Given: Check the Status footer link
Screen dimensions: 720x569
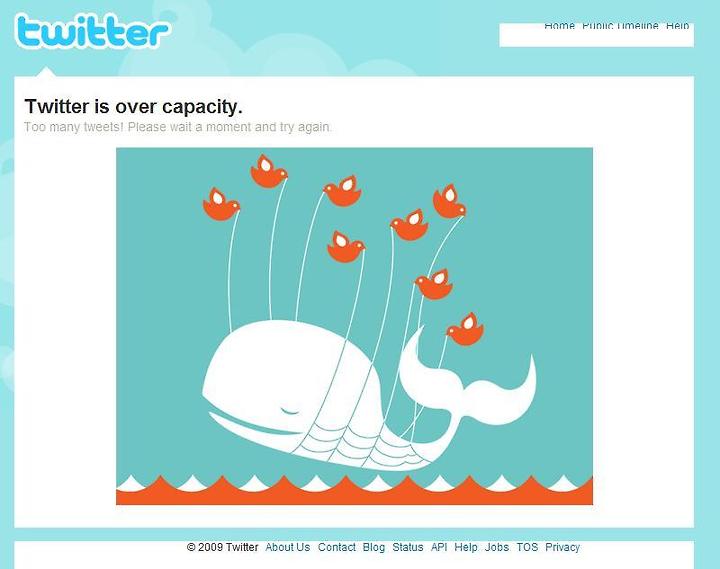Looking at the screenshot, I should click(x=408, y=547).
